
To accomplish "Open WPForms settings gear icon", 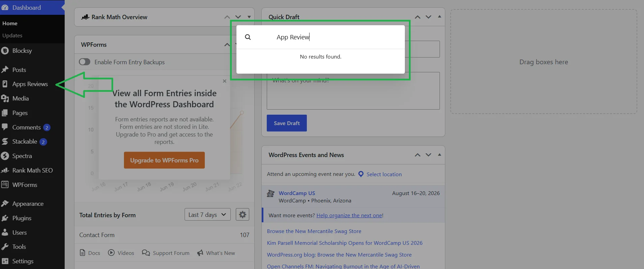I will [243, 215].
